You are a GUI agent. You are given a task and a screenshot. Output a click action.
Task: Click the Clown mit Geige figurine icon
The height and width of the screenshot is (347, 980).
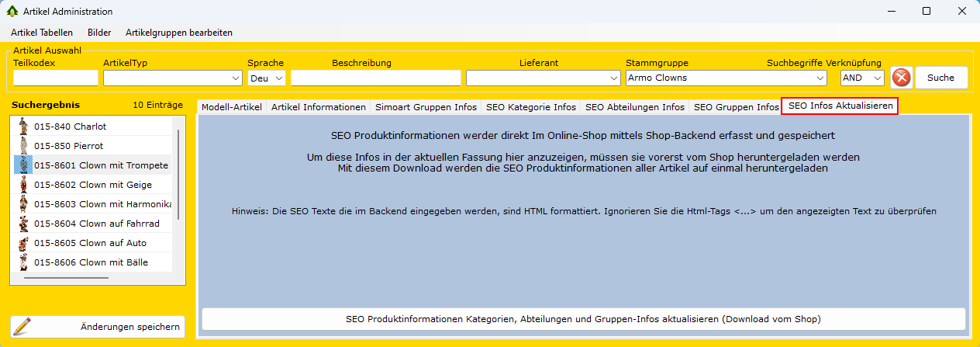[23, 185]
